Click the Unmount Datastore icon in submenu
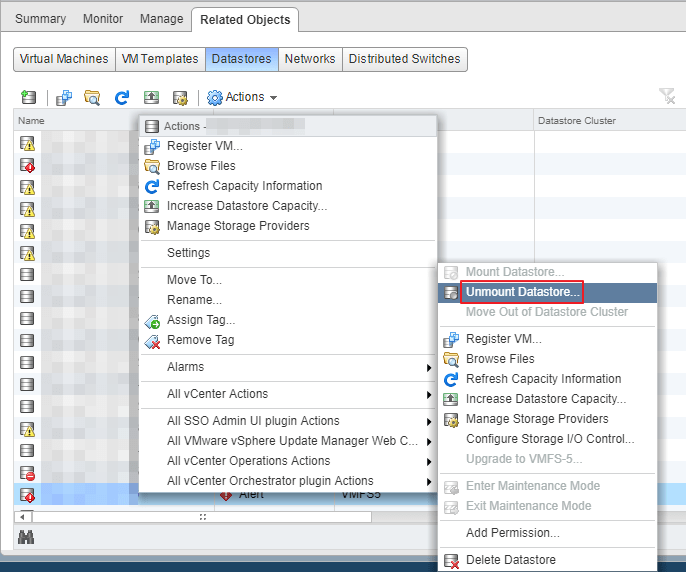 pos(451,293)
